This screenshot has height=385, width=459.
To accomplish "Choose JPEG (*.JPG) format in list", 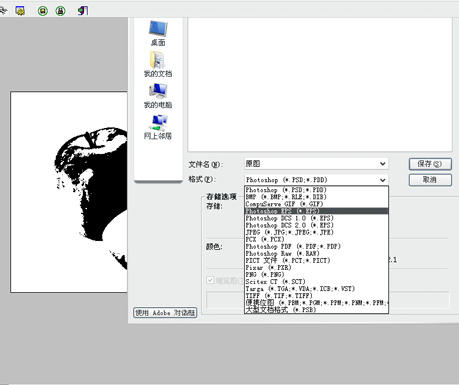I will (316, 232).
